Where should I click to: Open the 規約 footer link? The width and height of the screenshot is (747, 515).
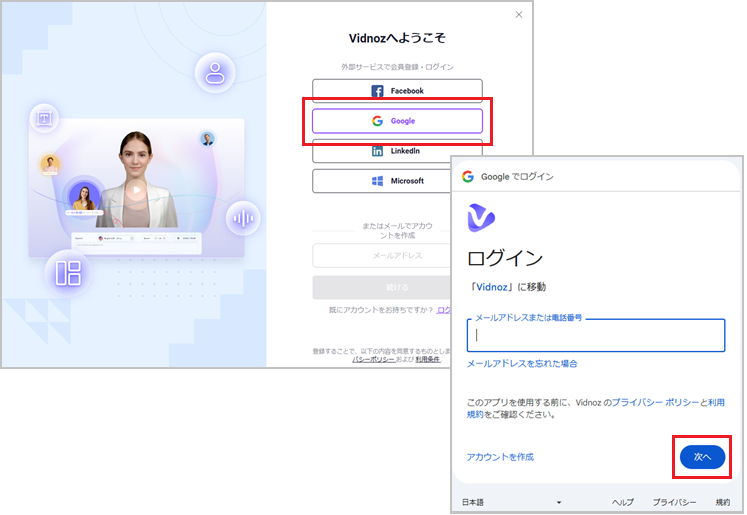pyautogui.click(x=722, y=502)
